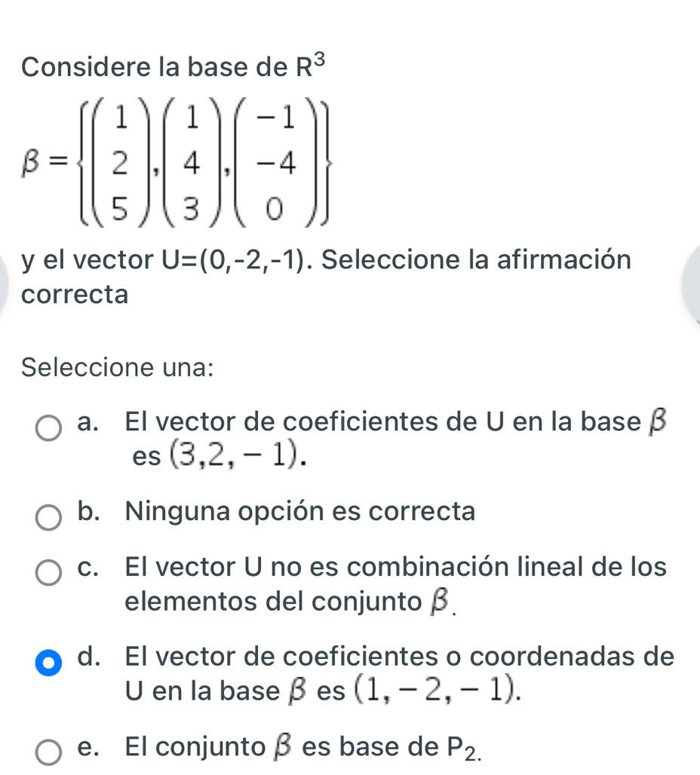Select radio button for option b

(51, 519)
